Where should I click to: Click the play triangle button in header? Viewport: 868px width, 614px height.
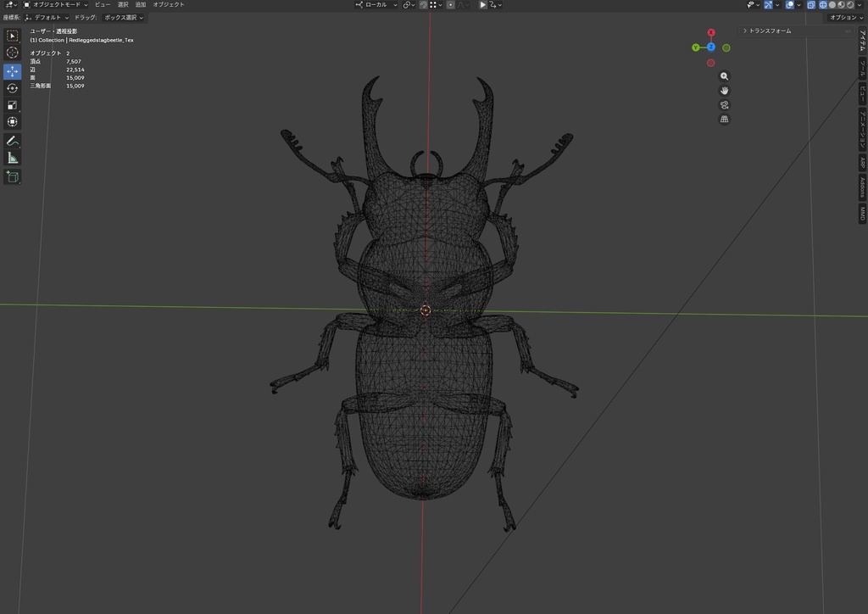click(x=482, y=4)
